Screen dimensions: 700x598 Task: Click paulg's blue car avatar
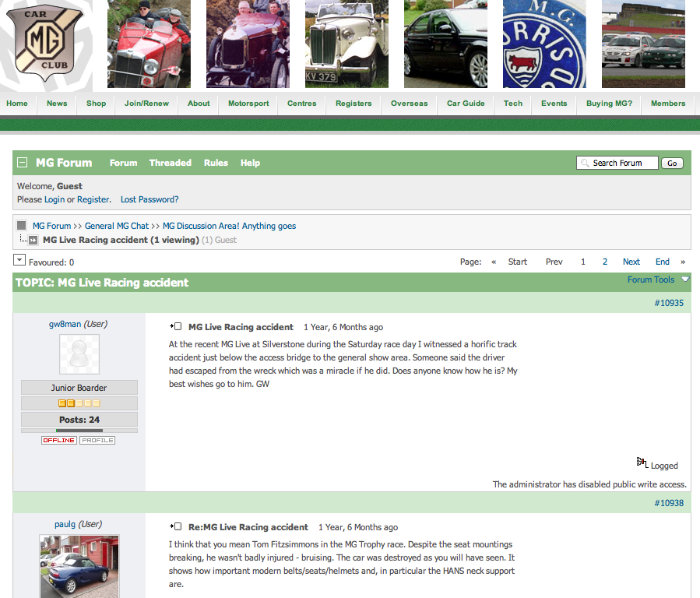[79, 567]
